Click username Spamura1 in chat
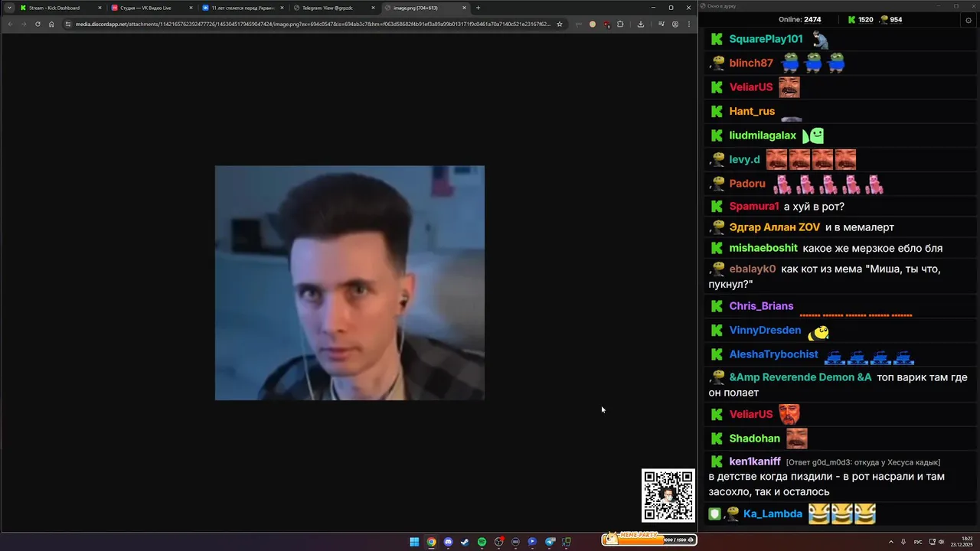 [754, 207]
